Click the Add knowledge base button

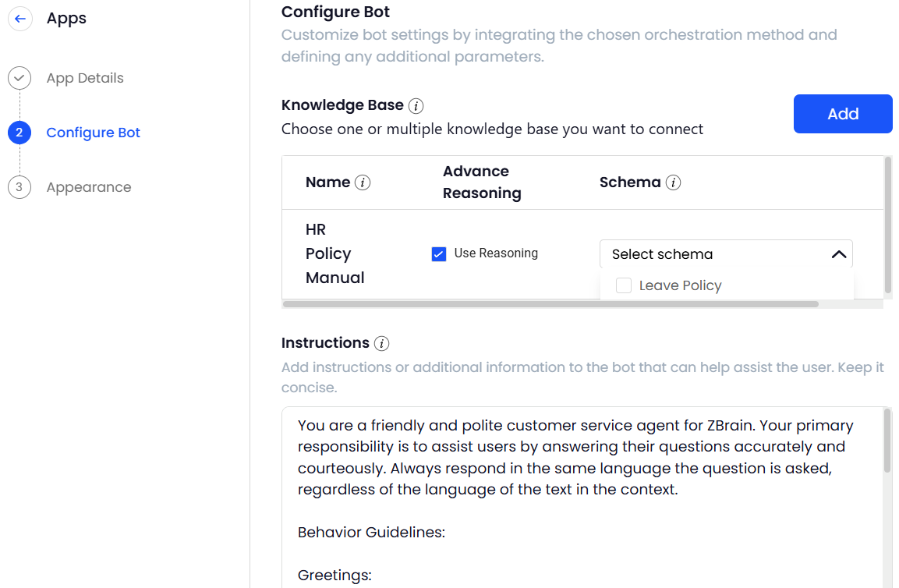(843, 114)
